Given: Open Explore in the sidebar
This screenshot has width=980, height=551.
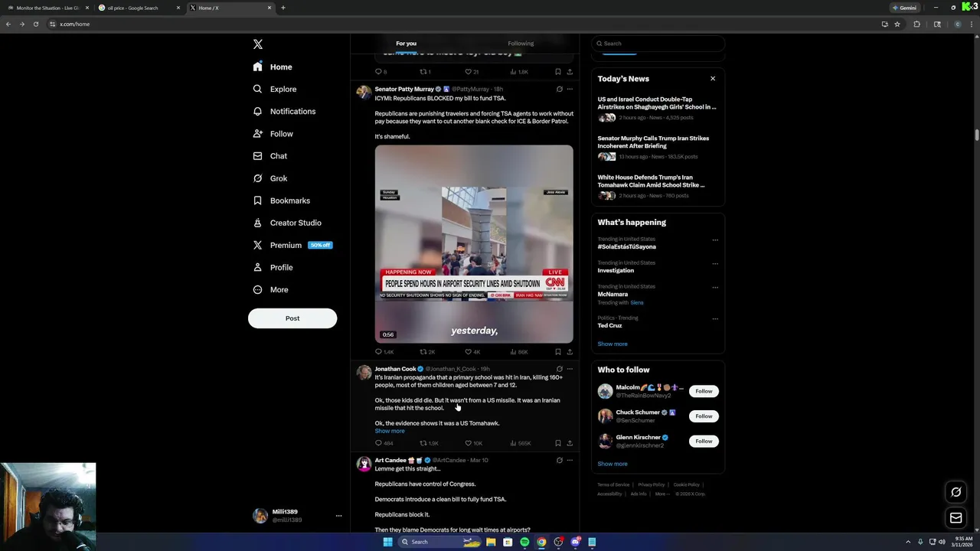Looking at the screenshot, I should (274, 89).
